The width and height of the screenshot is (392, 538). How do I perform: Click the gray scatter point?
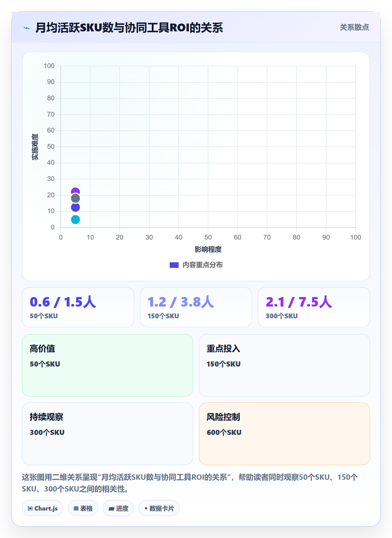(x=75, y=198)
